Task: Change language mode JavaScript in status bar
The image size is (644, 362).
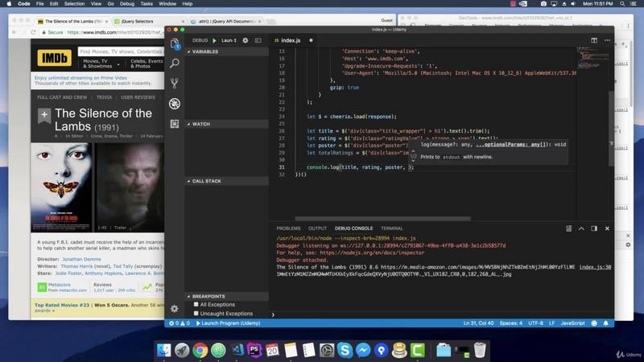Action: click(x=572, y=323)
